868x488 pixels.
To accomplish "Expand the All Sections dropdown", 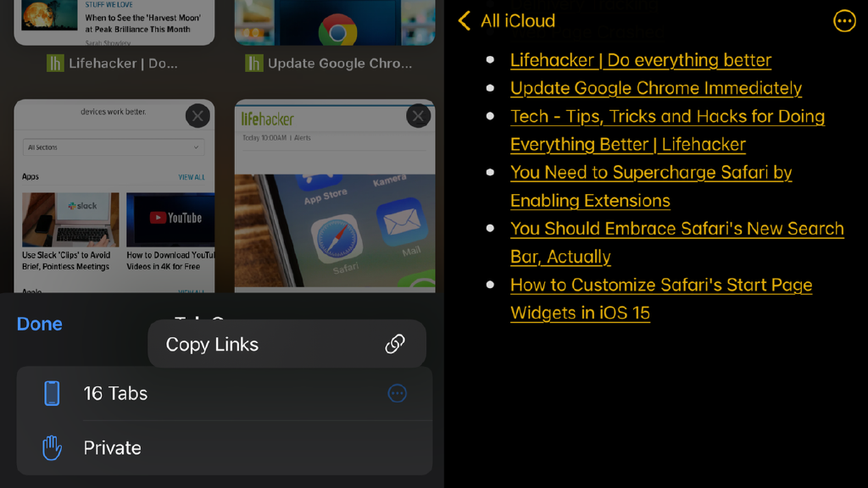I will (114, 147).
